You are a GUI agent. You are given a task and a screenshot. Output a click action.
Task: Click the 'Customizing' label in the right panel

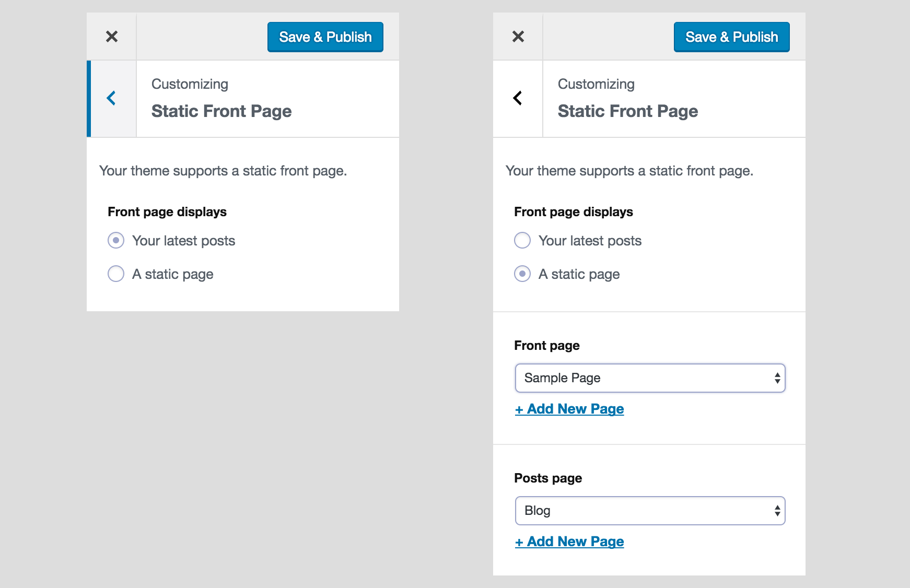pyautogui.click(x=596, y=84)
